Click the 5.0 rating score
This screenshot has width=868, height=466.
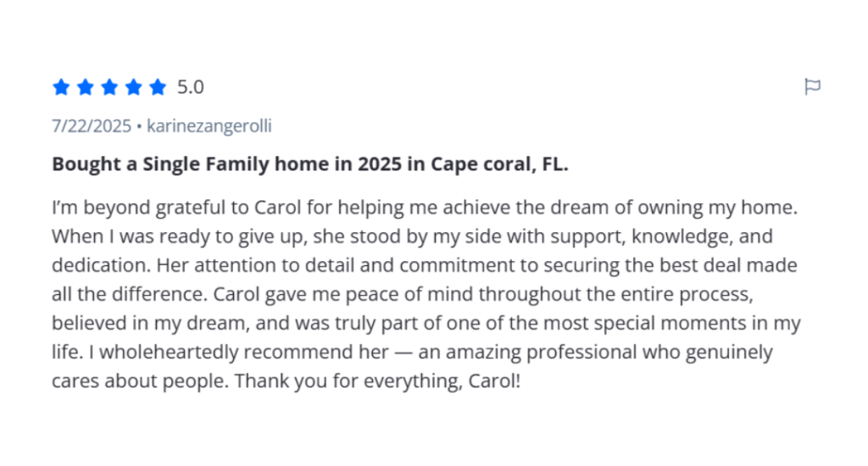(191, 86)
